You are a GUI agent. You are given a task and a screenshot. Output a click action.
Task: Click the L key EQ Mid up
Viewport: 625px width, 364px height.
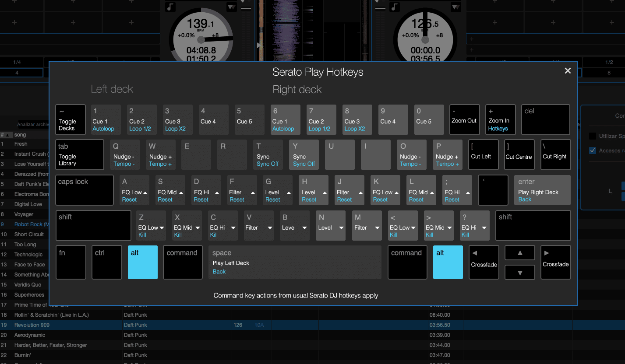pyautogui.click(x=421, y=190)
